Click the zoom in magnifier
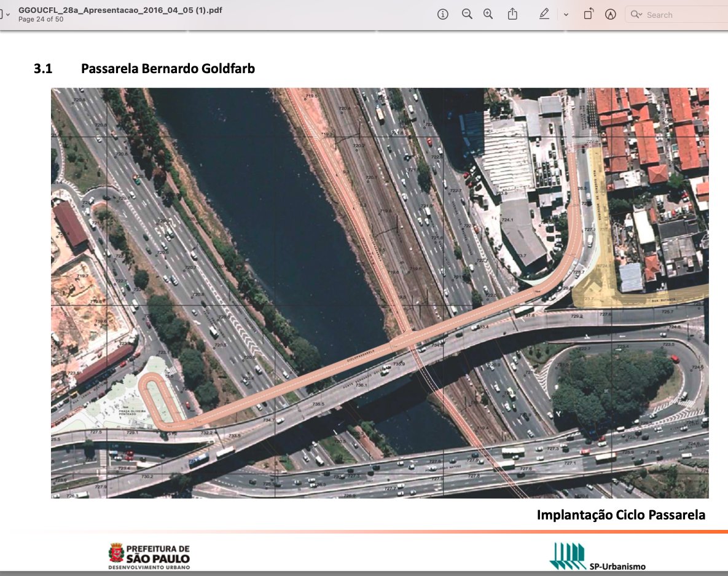The image size is (728, 576). [x=488, y=15]
